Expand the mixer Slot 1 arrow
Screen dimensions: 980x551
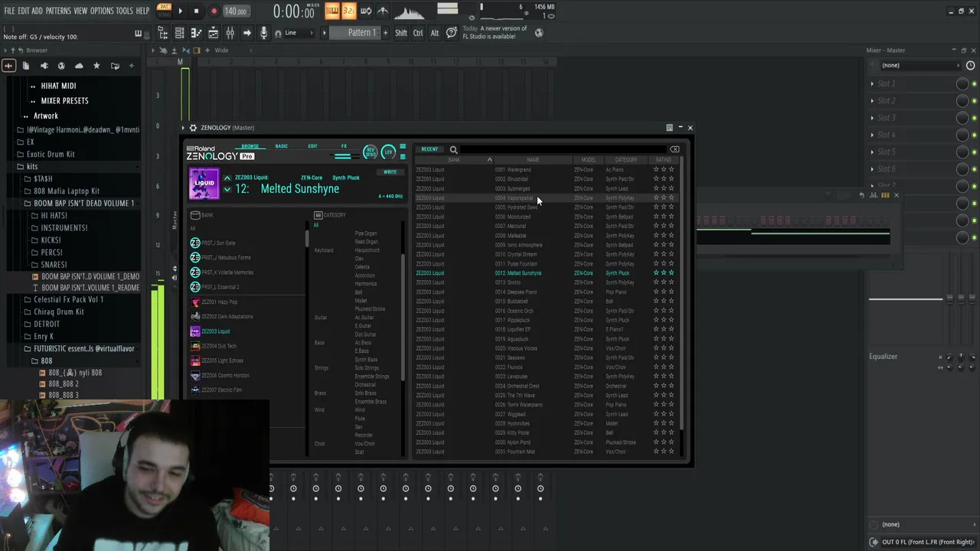[x=872, y=83]
